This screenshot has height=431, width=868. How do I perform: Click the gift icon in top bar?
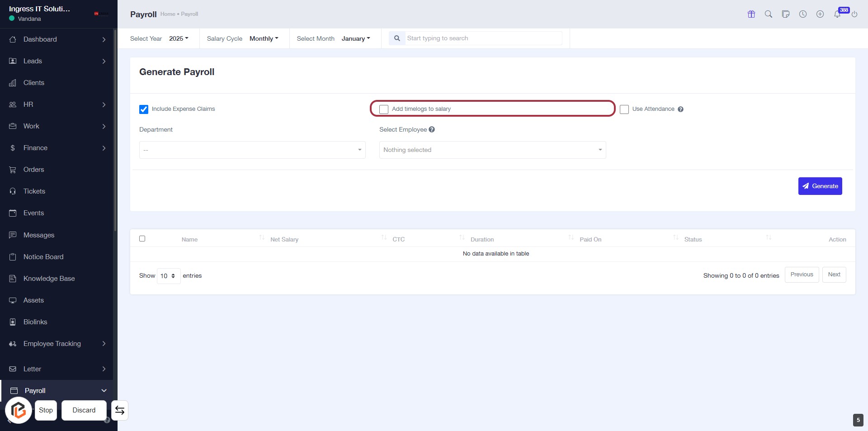point(751,14)
